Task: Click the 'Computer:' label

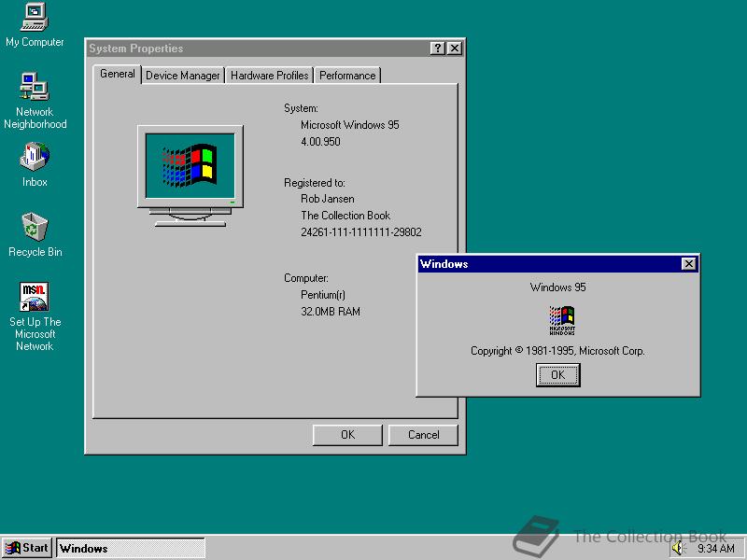Action: [x=306, y=278]
